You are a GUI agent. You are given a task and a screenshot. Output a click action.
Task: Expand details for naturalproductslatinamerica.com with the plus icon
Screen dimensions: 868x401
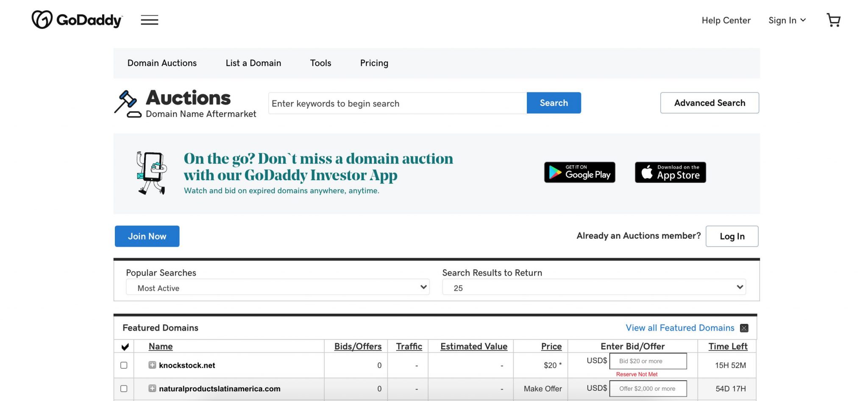pyautogui.click(x=152, y=388)
